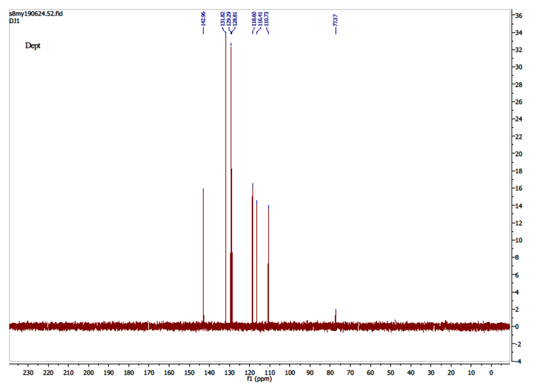The image size is (555, 392).
Task: Click the 170 tick on the ppm axis
Action: pyautogui.click(x=149, y=372)
